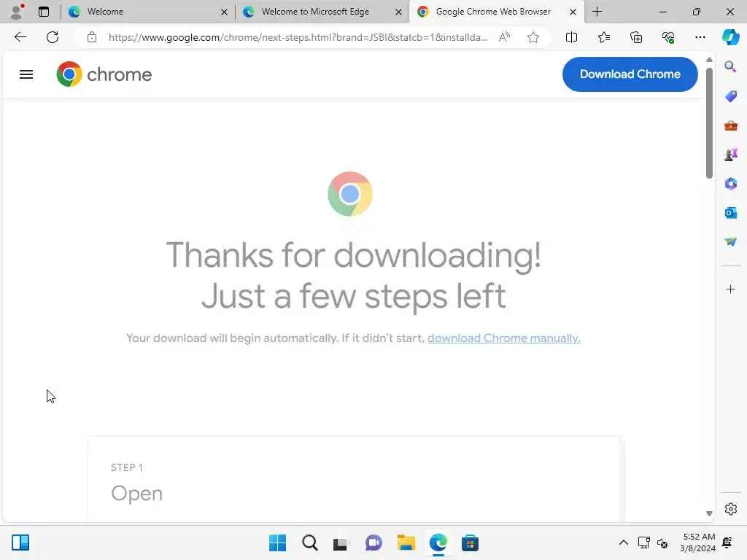747x560 pixels.
Task: View site information lock icon
Action: point(91,37)
